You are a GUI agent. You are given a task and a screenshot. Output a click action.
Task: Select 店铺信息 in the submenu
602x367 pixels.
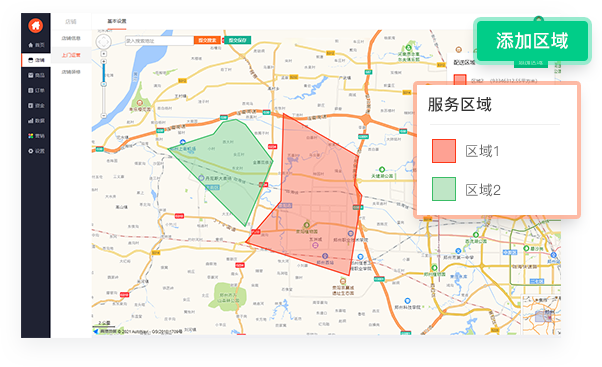(71, 38)
